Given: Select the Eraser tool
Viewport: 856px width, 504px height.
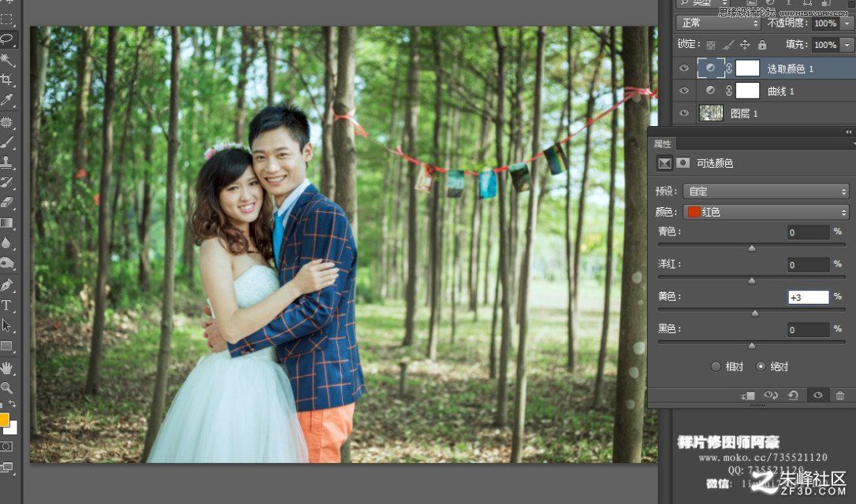Looking at the screenshot, I should tap(6, 202).
